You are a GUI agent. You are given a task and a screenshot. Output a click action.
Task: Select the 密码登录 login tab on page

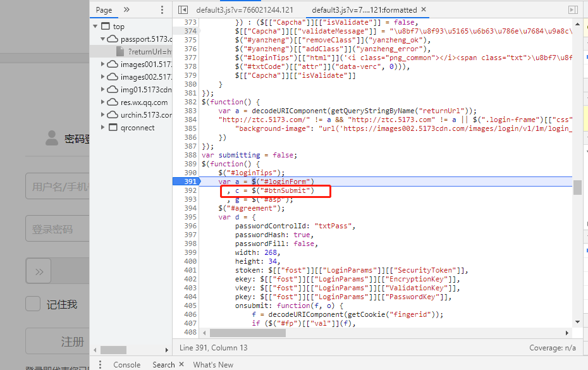[68, 139]
